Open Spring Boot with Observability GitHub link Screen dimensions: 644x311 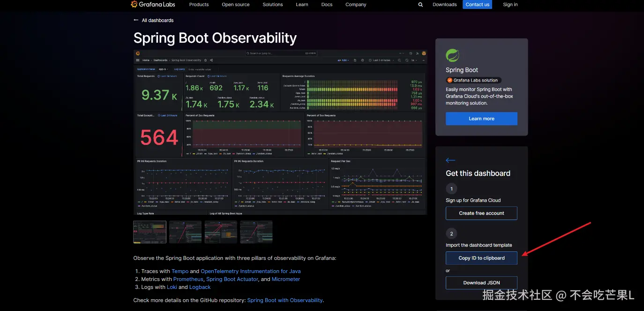[x=285, y=300]
